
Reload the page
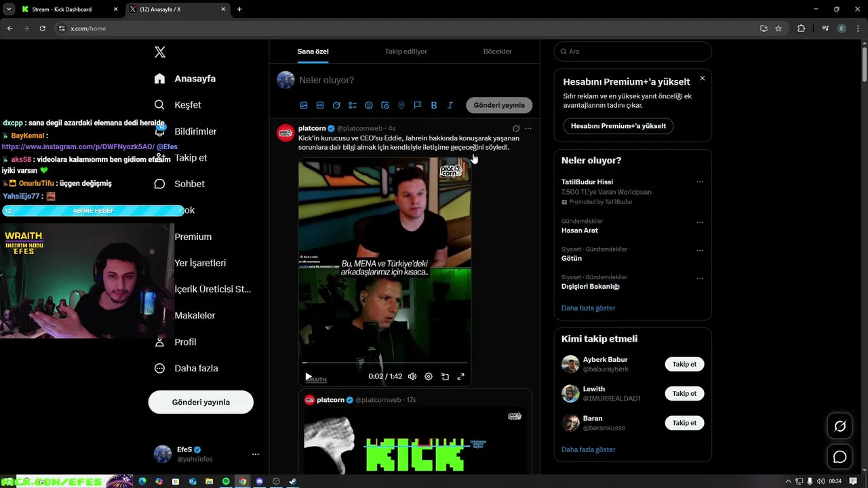pyautogui.click(x=42, y=28)
